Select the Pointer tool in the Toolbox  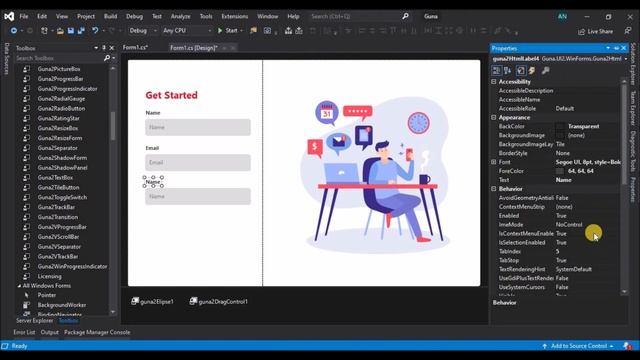tap(47, 295)
